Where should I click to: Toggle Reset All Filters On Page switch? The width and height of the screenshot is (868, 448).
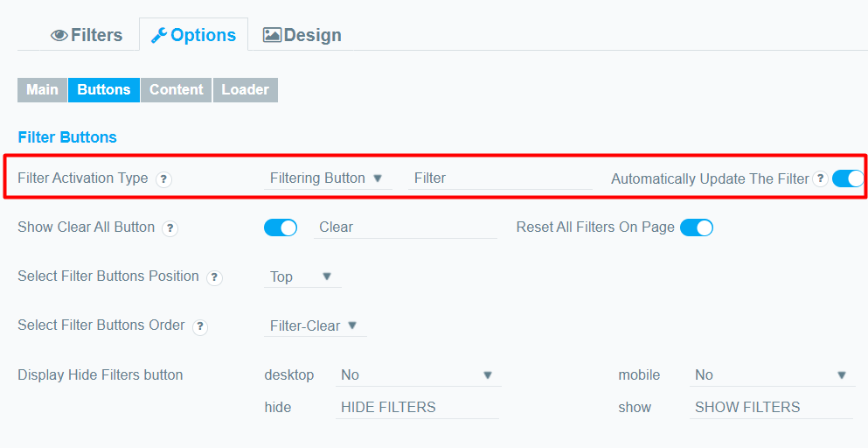coord(697,227)
